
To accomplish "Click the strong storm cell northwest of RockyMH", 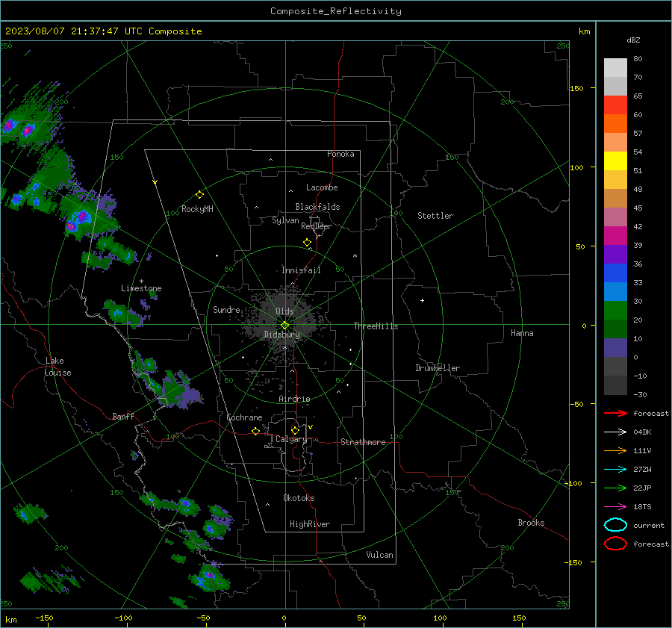I will (79, 220).
